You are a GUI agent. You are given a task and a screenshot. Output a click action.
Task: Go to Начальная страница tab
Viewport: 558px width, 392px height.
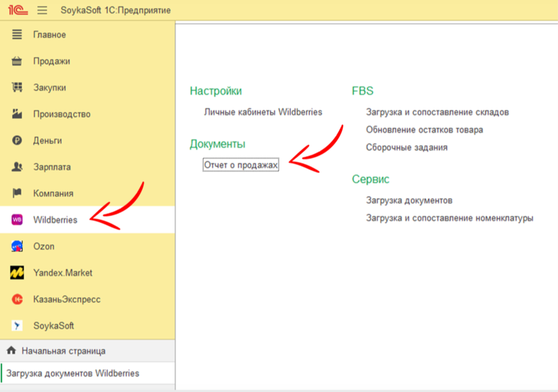(63, 351)
